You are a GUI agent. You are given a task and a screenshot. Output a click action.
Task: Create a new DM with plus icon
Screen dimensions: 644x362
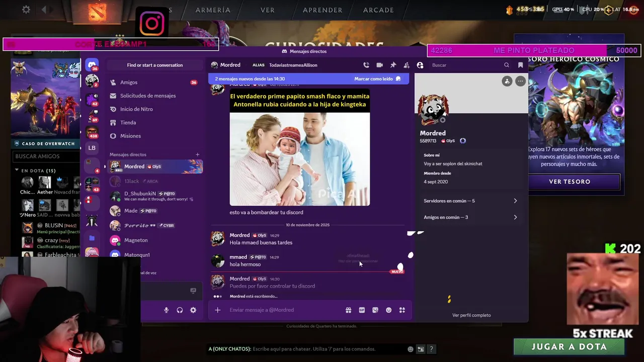198,154
